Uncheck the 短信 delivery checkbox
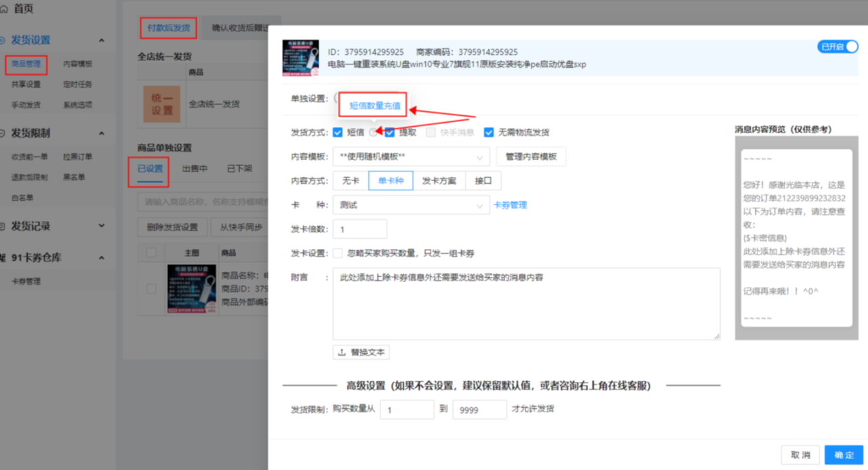 pyautogui.click(x=338, y=132)
